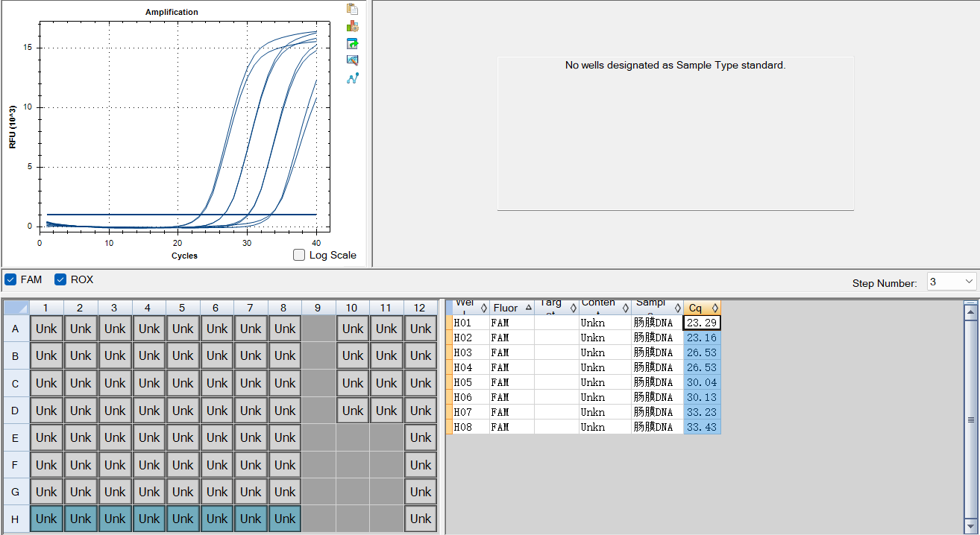Click the 'No wells designated' message text
The width and height of the screenshot is (980, 535).
[675, 65]
